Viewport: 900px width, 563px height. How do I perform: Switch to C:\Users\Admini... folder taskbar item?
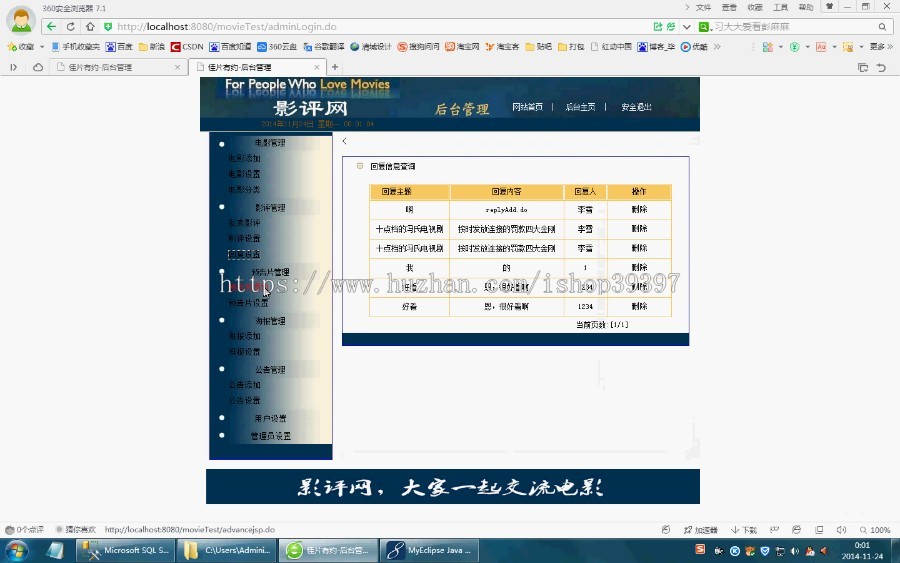227,550
